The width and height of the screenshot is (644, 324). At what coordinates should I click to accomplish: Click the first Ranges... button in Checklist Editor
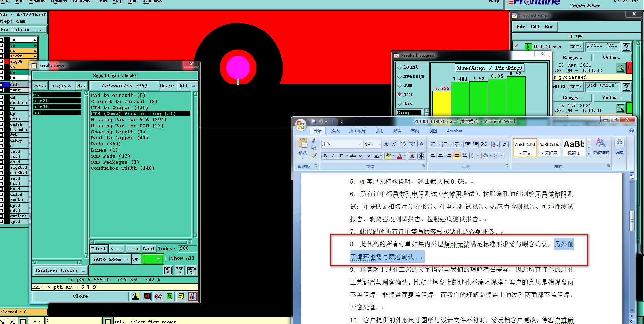click(x=572, y=58)
